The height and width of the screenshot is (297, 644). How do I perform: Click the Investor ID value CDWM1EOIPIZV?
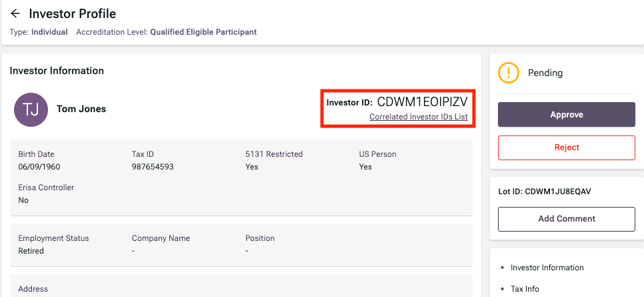[422, 102]
